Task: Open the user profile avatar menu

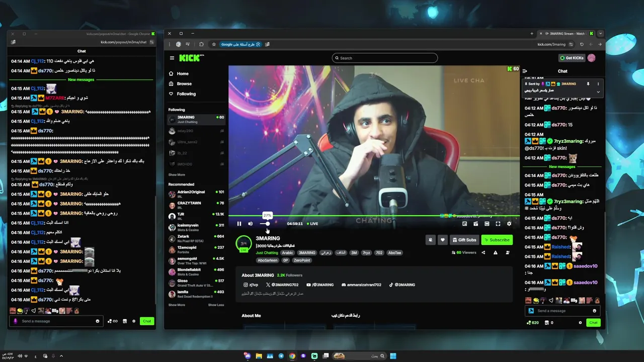Action: pyautogui.click(x=592, y=58)
